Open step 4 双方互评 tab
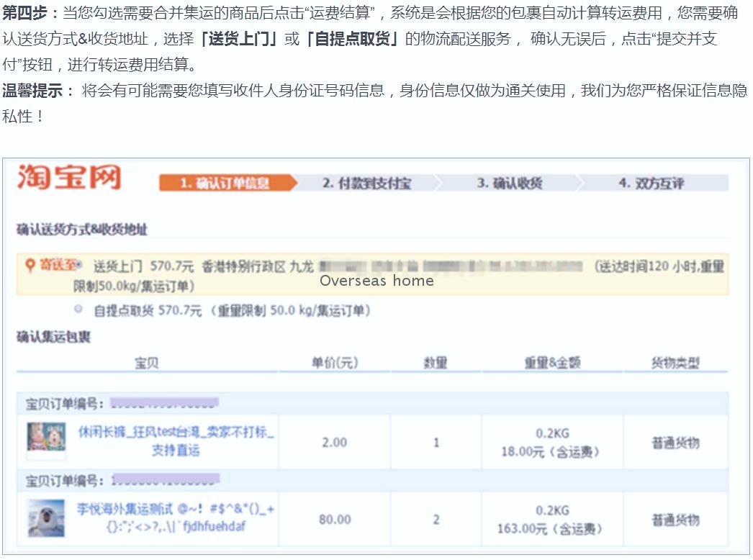 click(x=651, y=183)
